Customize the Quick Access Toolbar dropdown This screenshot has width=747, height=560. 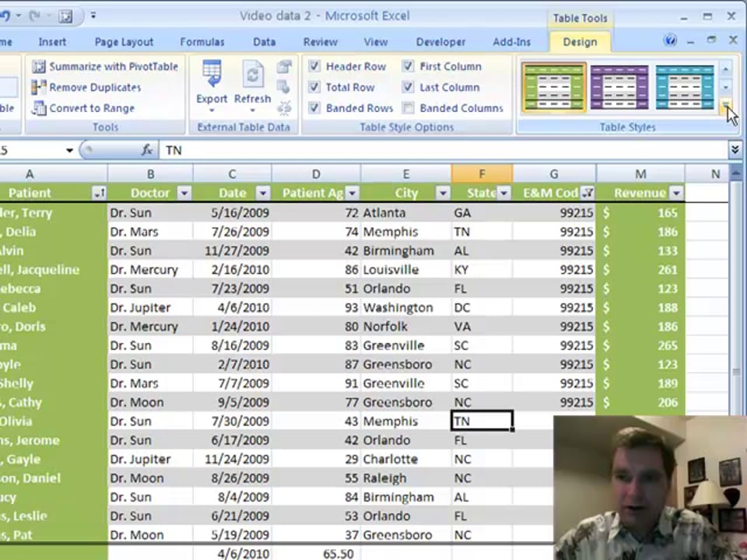click(93, 16)
